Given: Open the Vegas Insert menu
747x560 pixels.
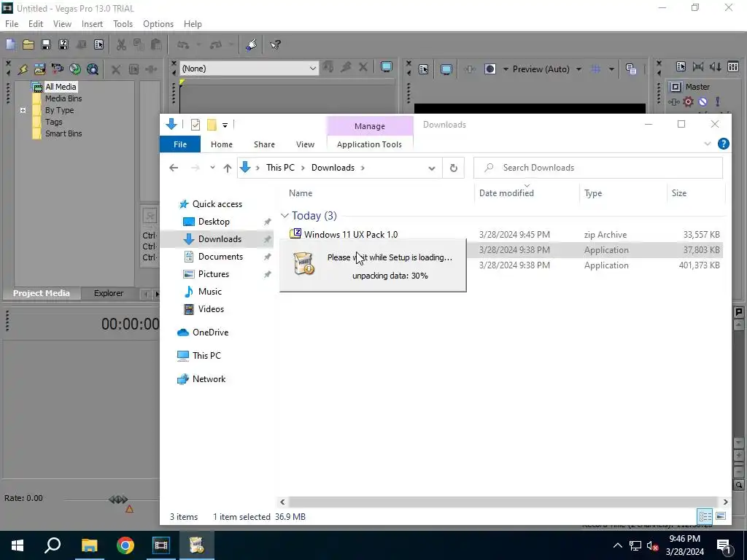Looking at the screenshot, I should tap(92, 24).
